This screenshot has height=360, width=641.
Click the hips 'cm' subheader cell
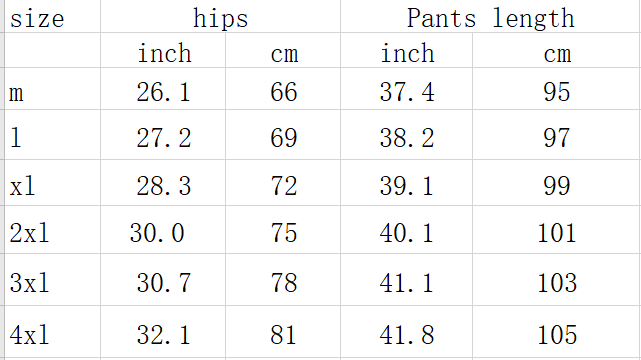point(283,50)
